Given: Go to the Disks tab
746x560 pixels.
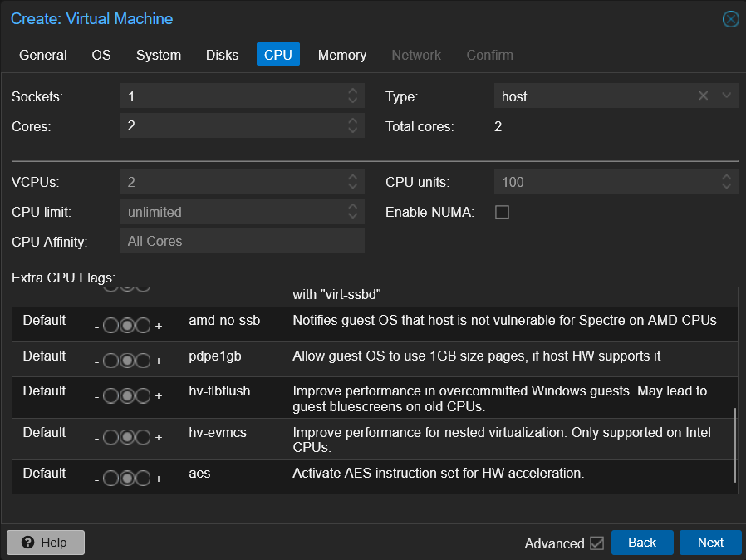Looking at the screenshot, I should [222, 55].
